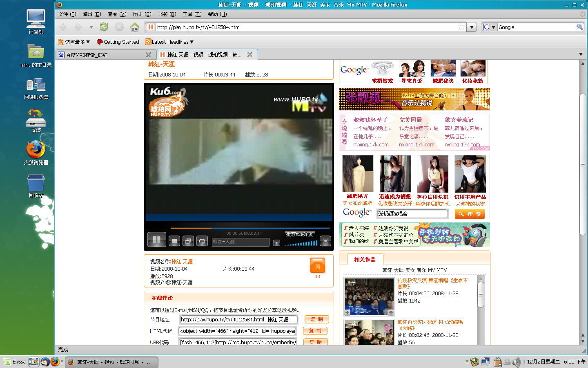Click the 韩红-天涯 orange video name link
Viewport: 588px width, 368px height.
tap(182, 262)
